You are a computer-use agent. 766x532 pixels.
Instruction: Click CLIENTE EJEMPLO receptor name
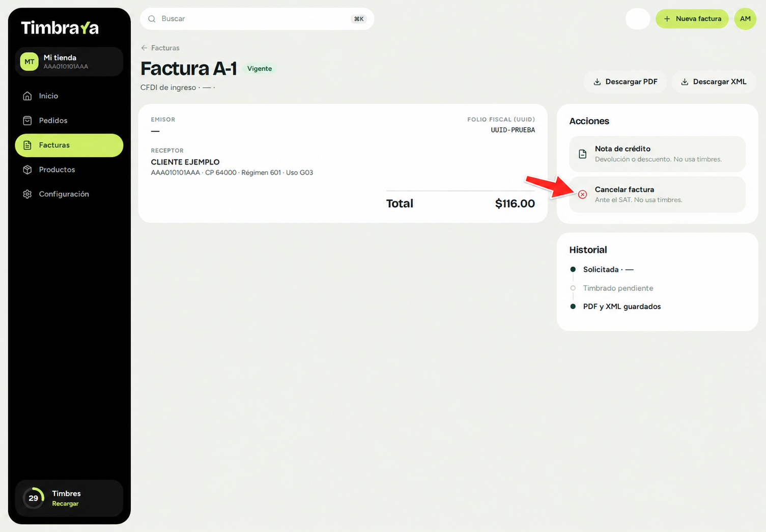click(x=185, y=162)
